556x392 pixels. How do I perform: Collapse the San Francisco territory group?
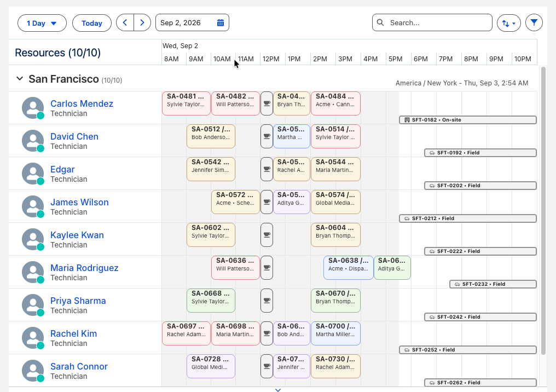click(x=20, y=79)
